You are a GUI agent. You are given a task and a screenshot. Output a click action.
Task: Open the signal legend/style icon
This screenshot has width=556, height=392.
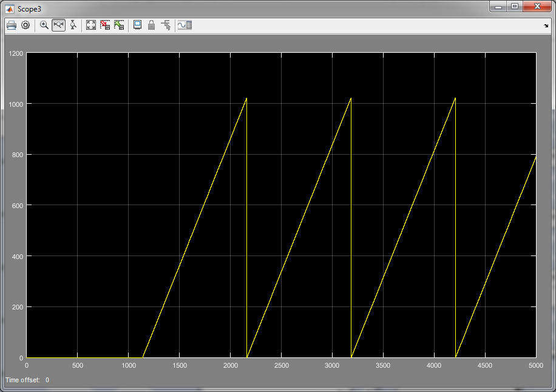[x=185, y=25]
